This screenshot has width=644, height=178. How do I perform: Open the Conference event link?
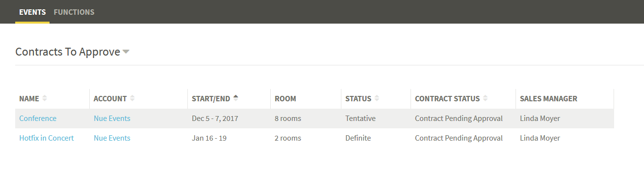click(38, 119)
